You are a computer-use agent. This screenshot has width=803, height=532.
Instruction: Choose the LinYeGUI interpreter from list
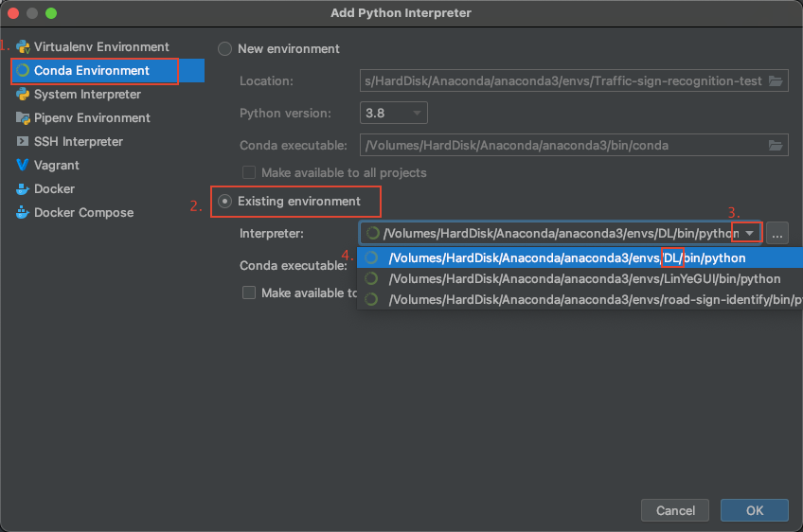tap(583, 278)
